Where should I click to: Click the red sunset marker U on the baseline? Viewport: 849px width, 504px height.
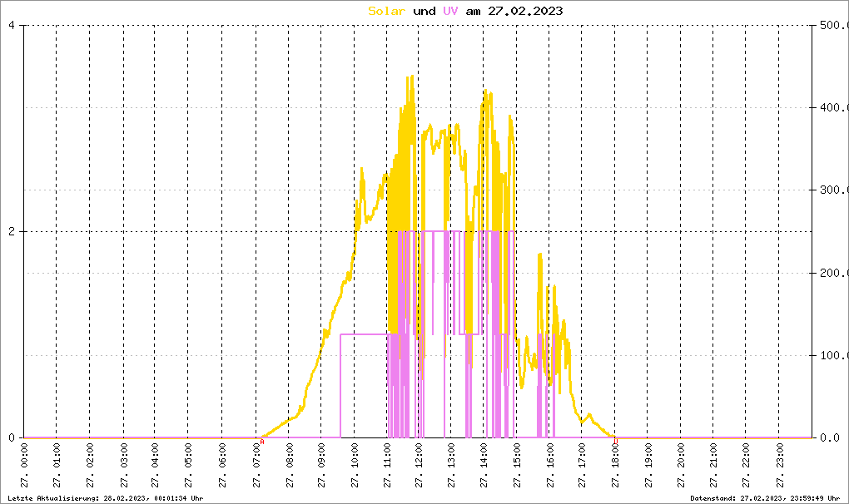616,442
